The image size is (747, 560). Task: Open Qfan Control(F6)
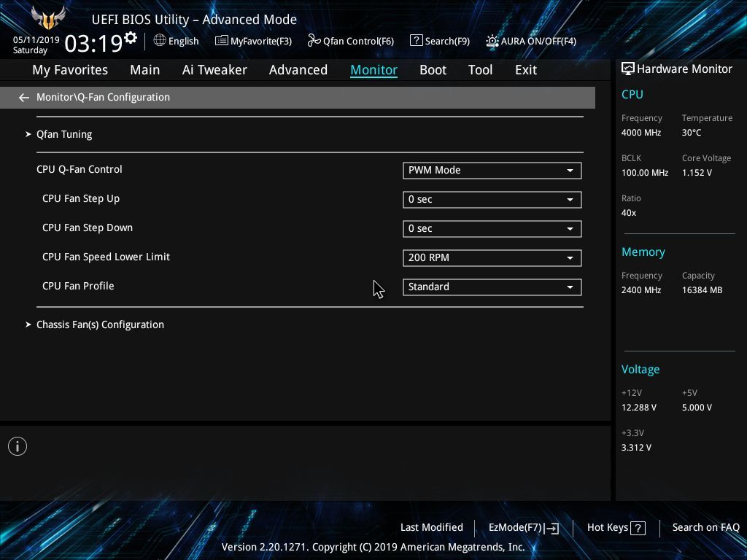click(x=351, y=41)
